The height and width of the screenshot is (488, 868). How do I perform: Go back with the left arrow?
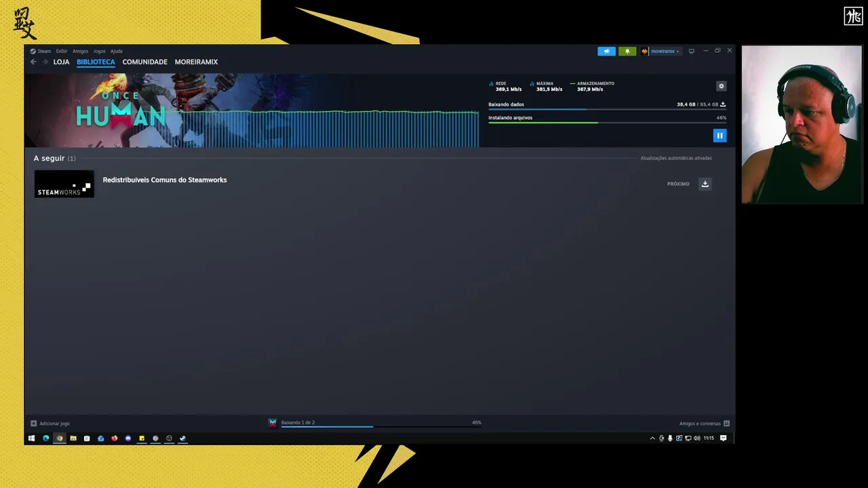[33, 62]
